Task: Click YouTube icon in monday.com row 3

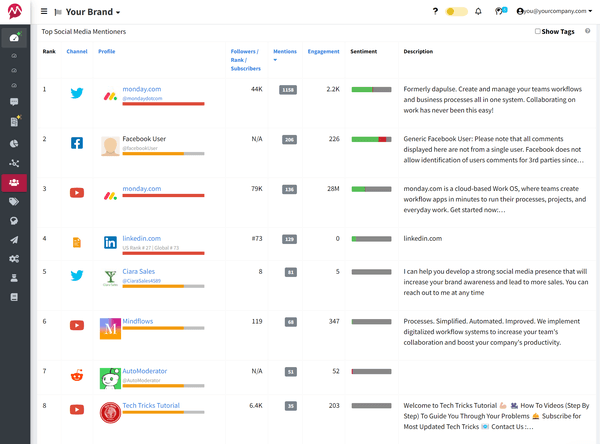Action: point(77,193)
